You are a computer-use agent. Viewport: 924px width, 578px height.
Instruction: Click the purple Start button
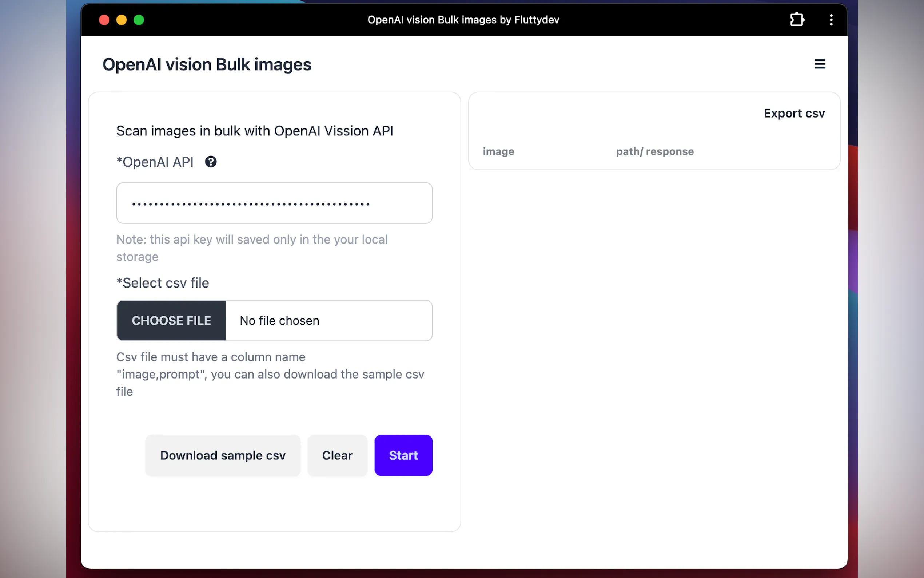click(403, 455)
